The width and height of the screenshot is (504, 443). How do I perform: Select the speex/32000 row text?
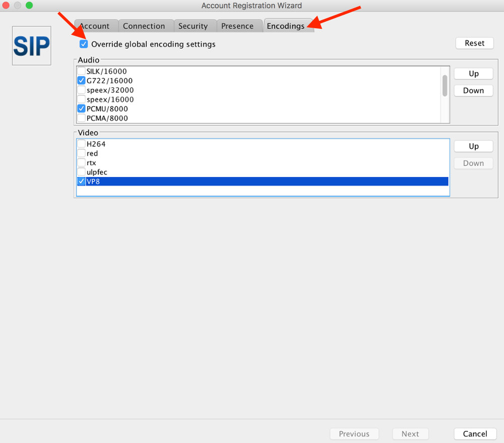[x=110, y=90]
